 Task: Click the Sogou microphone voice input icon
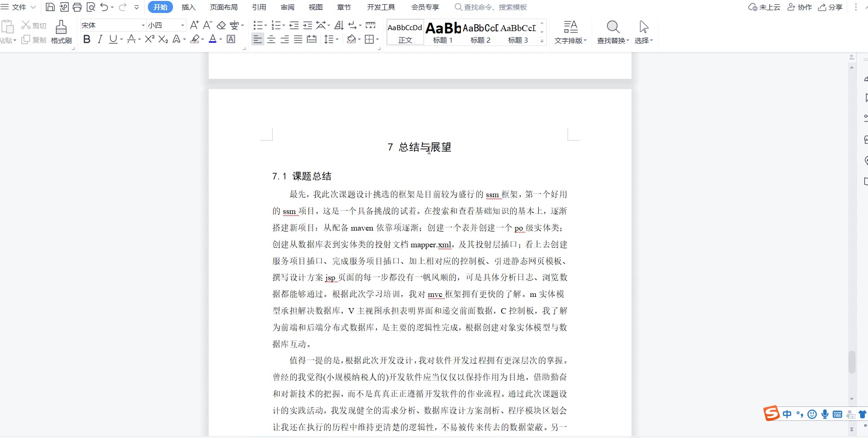point(825,414)
